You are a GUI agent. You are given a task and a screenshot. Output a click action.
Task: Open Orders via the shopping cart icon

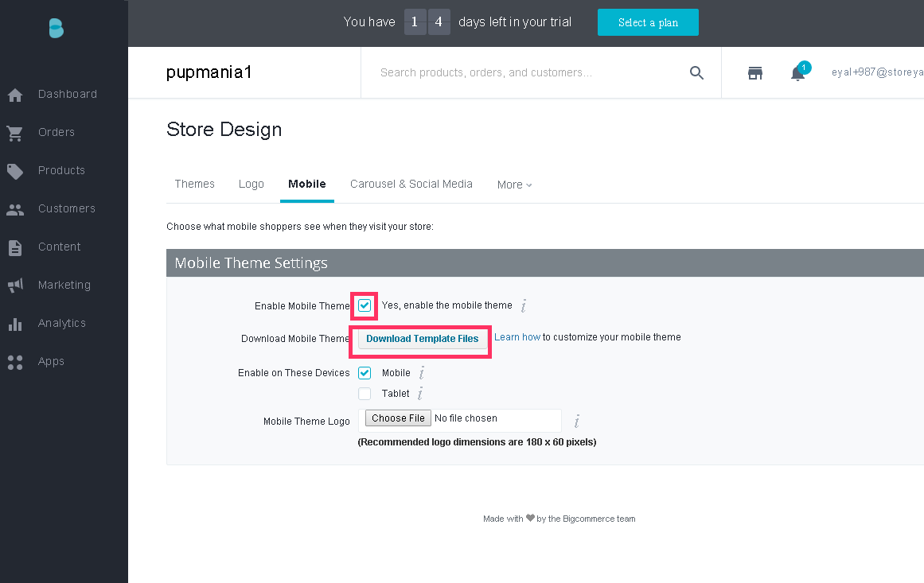pos(15,133)
